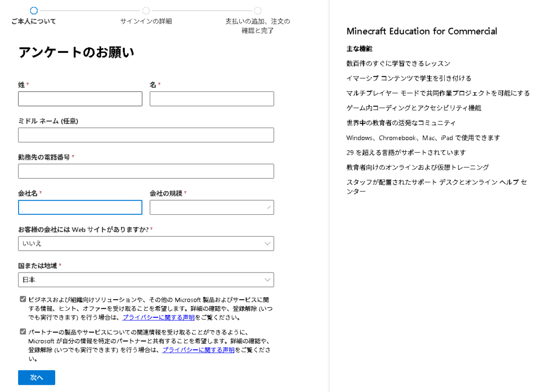Open the Web サイト dropdown showing いいえ

(x=146, y=243)
